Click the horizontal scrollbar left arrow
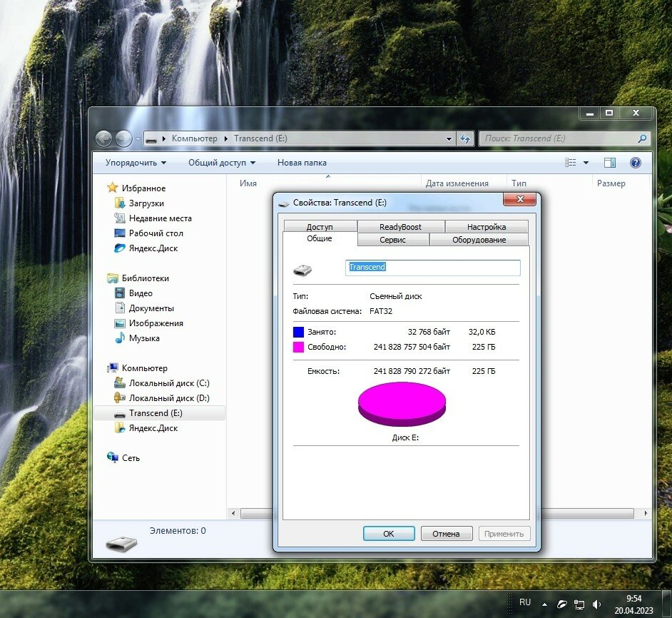 233,513
